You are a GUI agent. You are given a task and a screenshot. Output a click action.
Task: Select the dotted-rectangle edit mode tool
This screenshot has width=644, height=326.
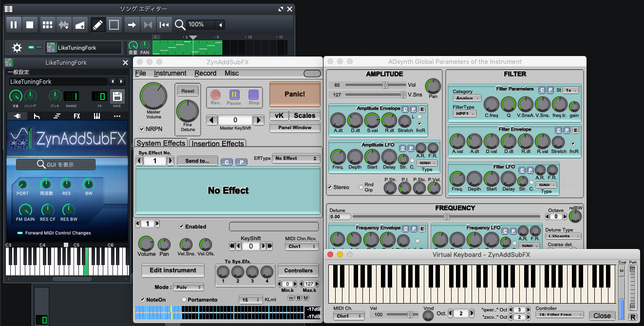click(x=114, y=24)
